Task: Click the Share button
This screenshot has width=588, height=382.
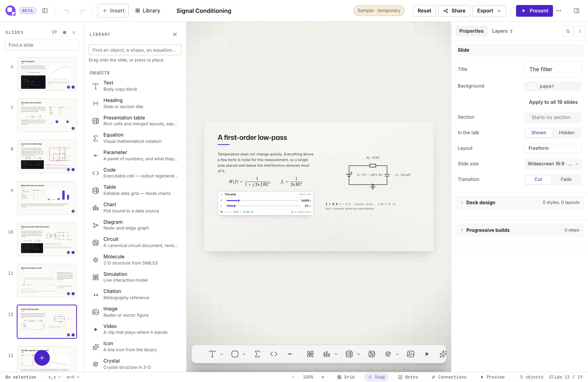Action: pyautogui.click(x=454, y=11)
